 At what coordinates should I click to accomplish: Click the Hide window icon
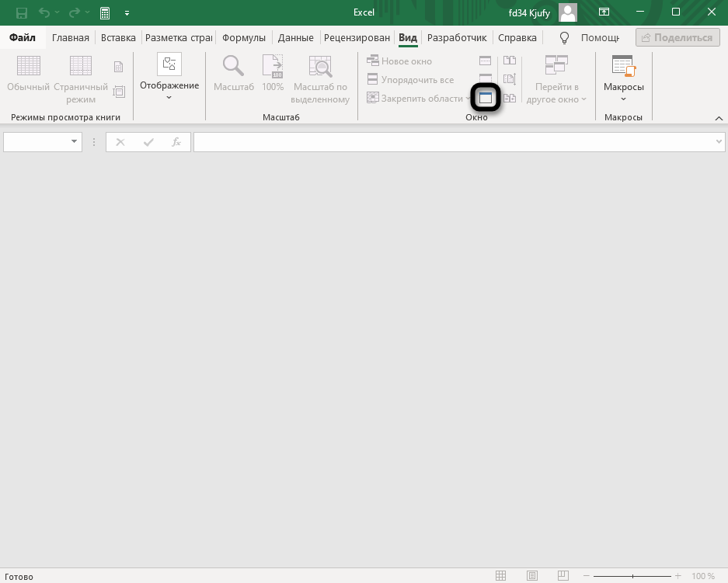[x=485, y=78]
